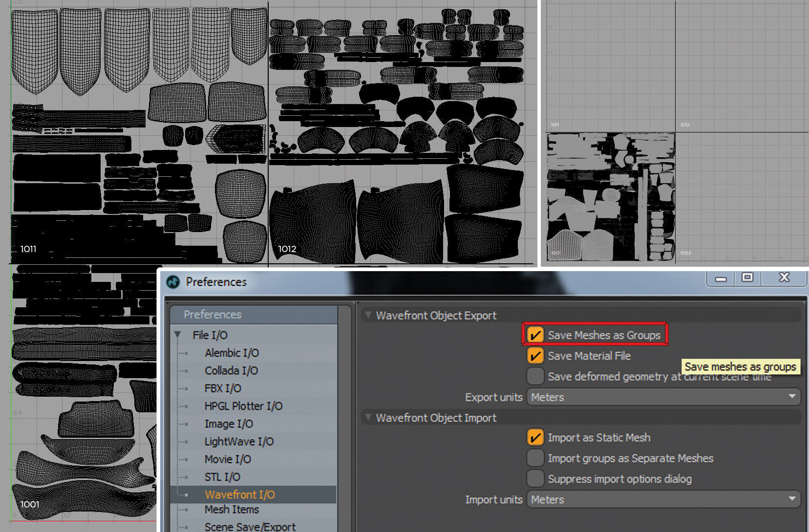Viewport: 809px width, 532px height.
Task: Open the Export units dropdown
Action: pyautogui.click(x=663, y=397)
